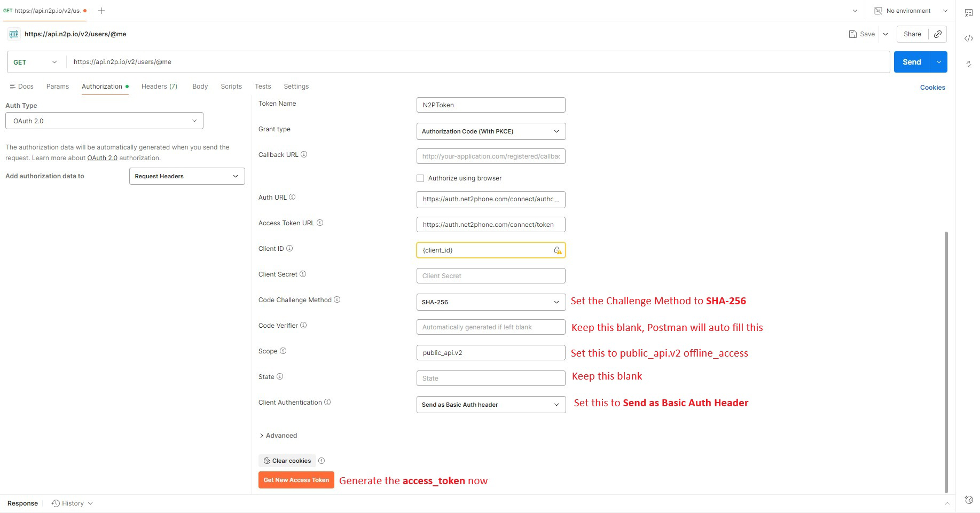Open the comments panel icon in right sidebar

tap(969, 13)
